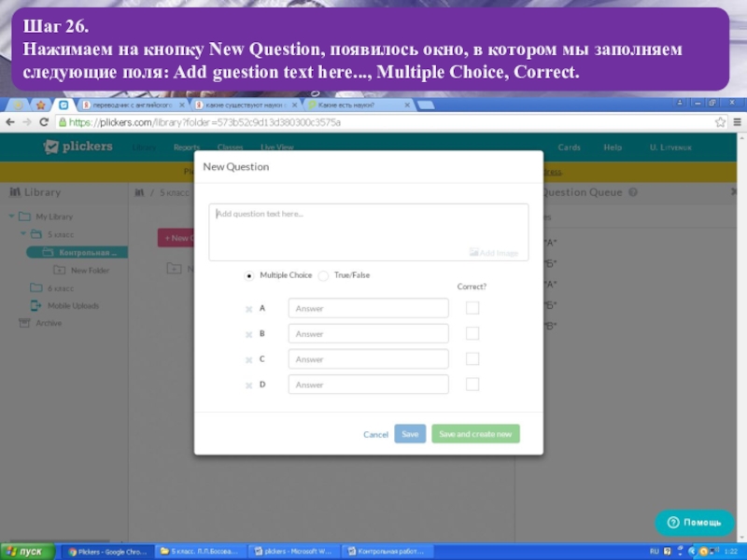Open the U. Litvenuk user menu
Viewport: 747px width, 560px height.
[670, 147]
